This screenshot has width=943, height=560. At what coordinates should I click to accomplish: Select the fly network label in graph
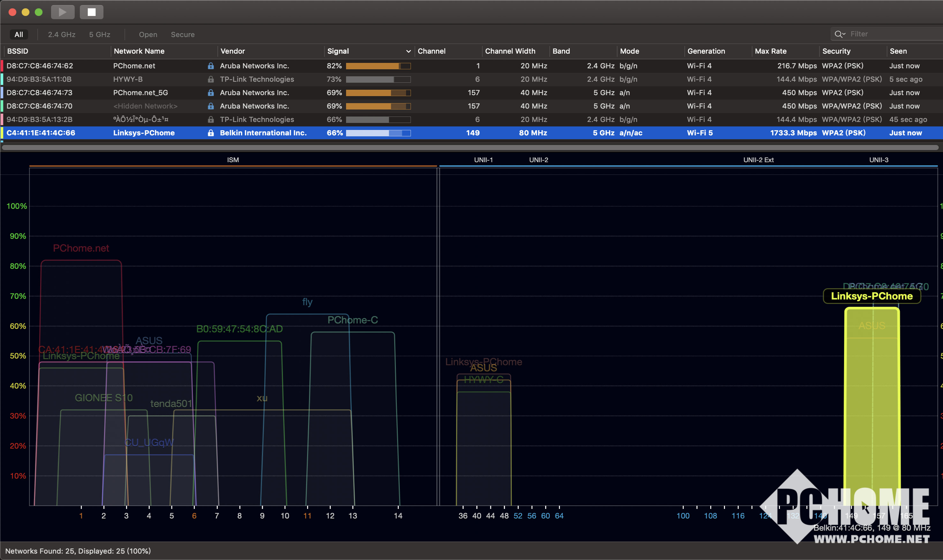[x=307, y=302]
